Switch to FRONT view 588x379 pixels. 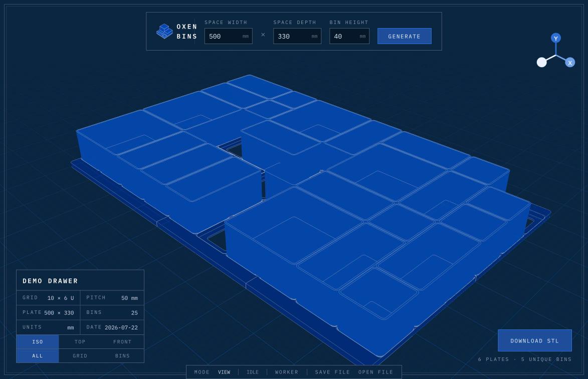click(x=123, y=342)
